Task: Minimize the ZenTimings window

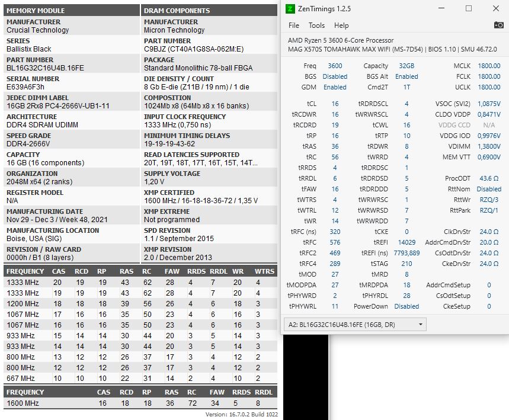Action: (441, 8)
